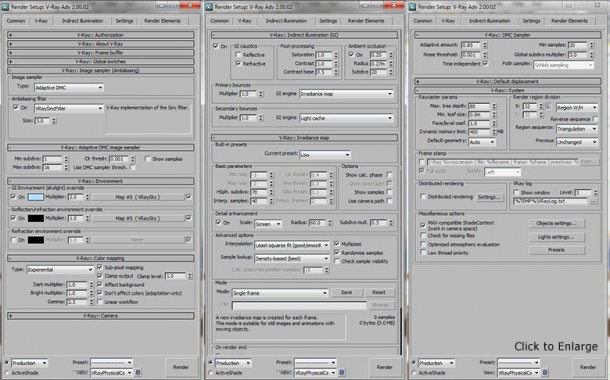The image size is (610, 380).
Task: Click the Hsph. subdivs input field
Action: 259,192
